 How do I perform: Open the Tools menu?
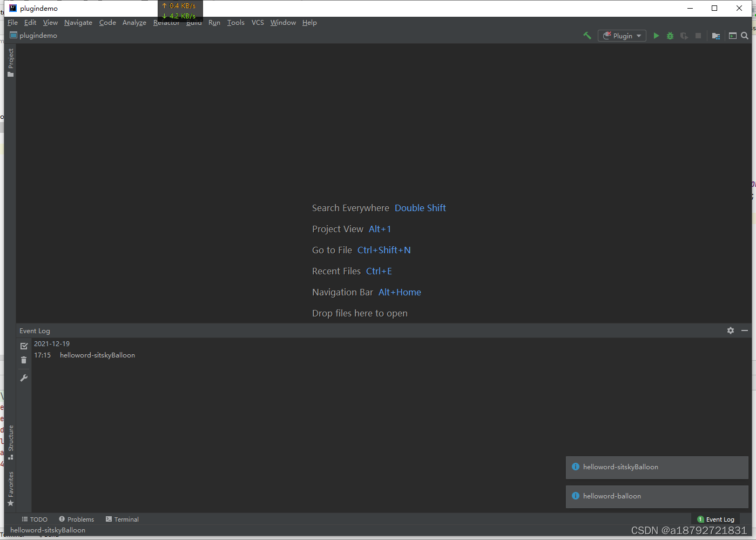point(236,23)
